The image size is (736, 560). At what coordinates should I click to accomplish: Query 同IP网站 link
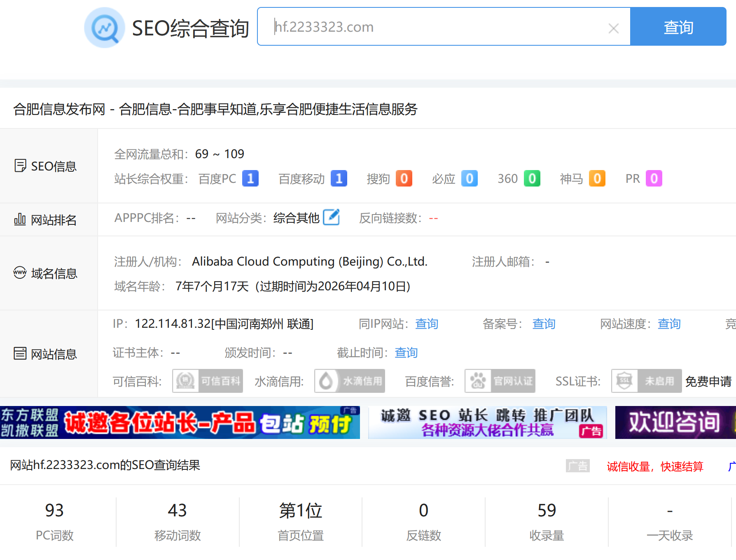426,324
